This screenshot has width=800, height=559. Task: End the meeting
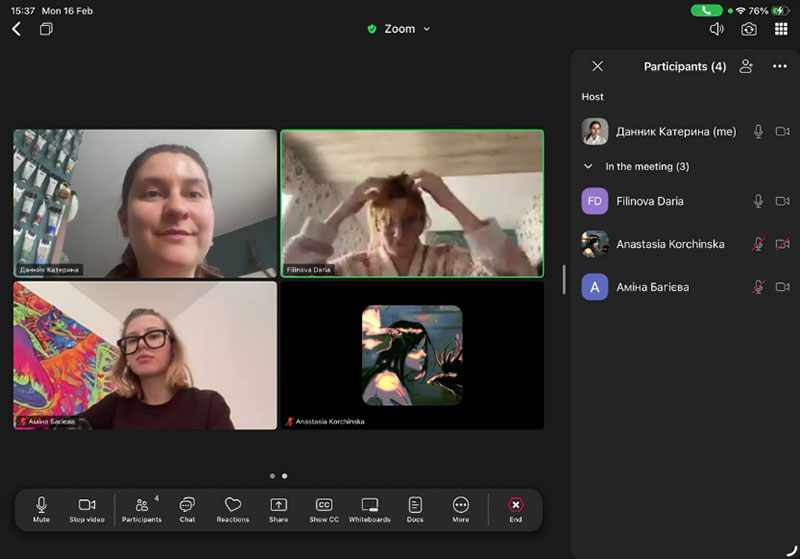click(515, 508)
